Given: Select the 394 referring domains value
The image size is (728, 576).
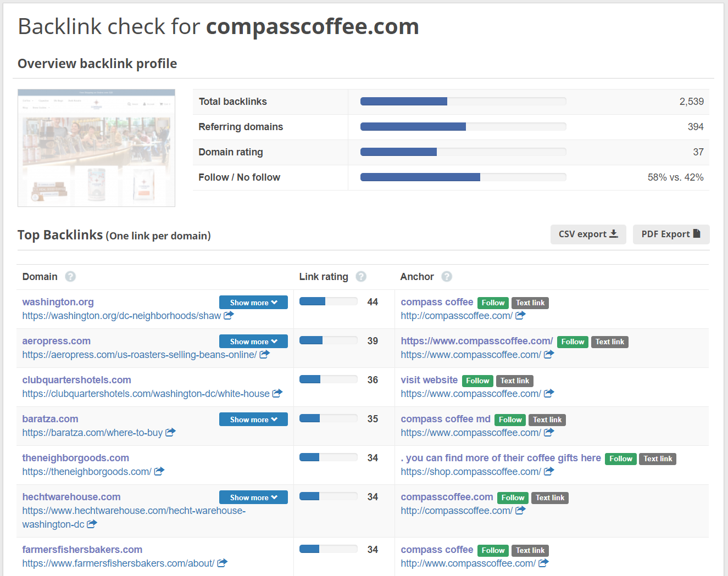Looking at the screenshot, I should coord(696,126).
